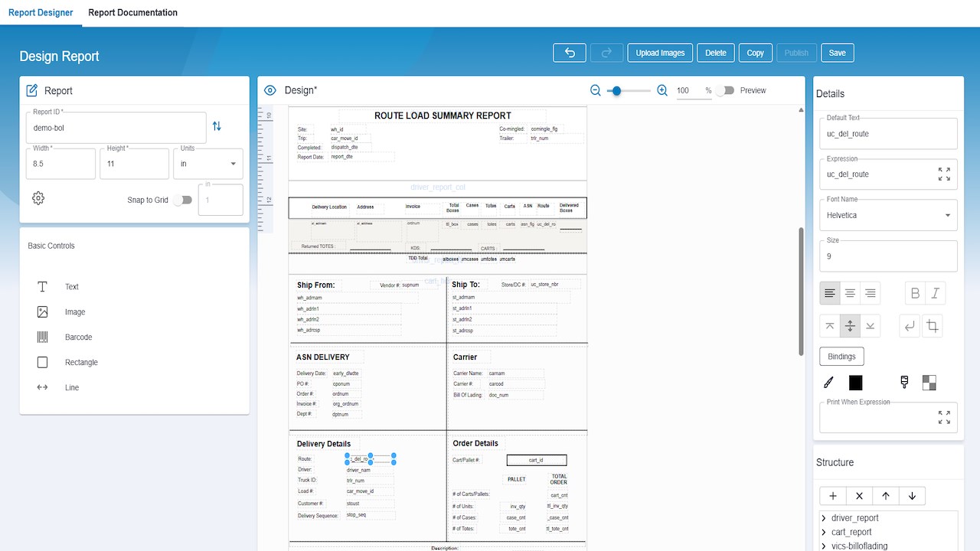Image resolution: width=980 pixels, height=551 pixels.
Task: Toggle text wrap option
Action: click(x=910, y=326)
